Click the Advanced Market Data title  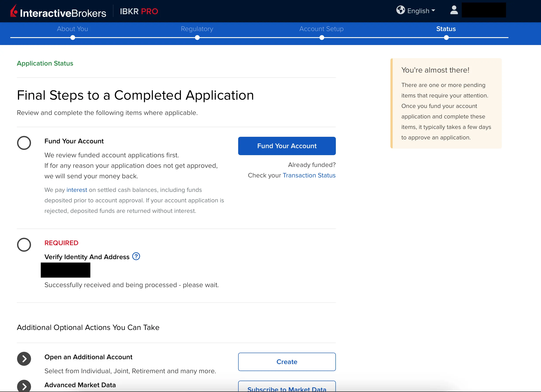(x=80, y=385)
